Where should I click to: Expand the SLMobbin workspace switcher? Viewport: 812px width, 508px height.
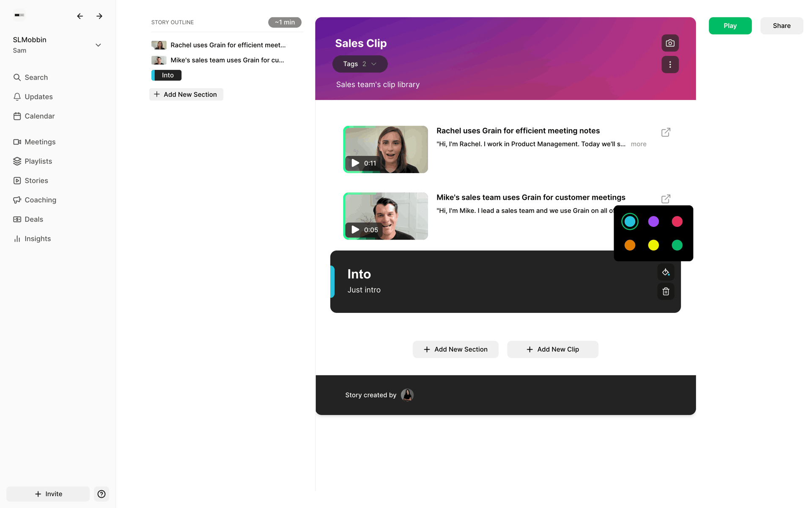(x=98, y=45)
